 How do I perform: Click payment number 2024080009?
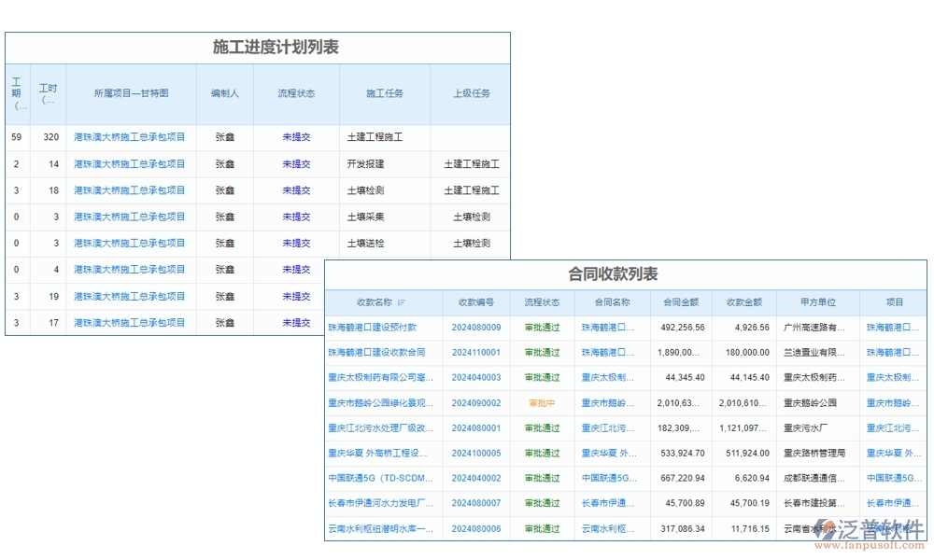[x=476, y=328]
